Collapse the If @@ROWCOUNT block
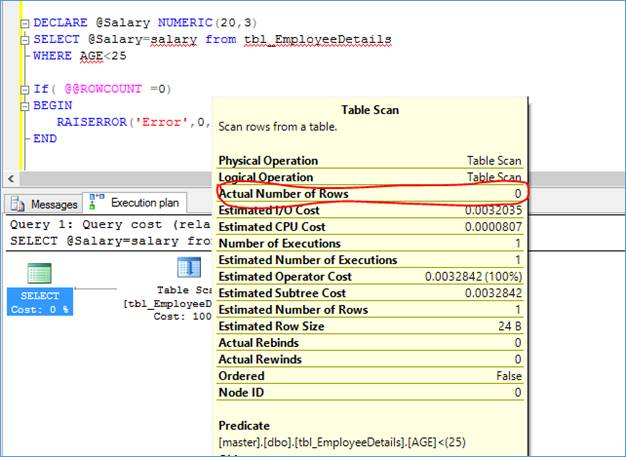 point(25,89)
